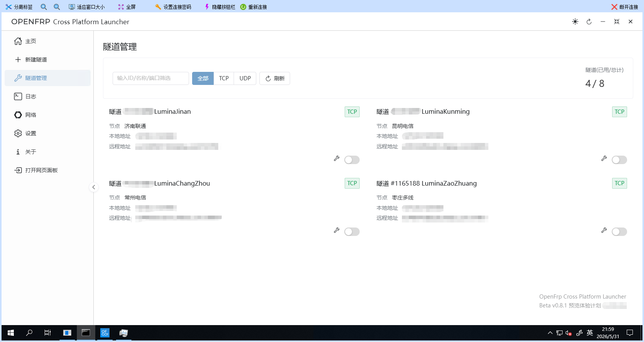Viewport: 644px width, 342px height.
Task: Click the TCP tag on LuminaKunming
Action: click(619, 112)
